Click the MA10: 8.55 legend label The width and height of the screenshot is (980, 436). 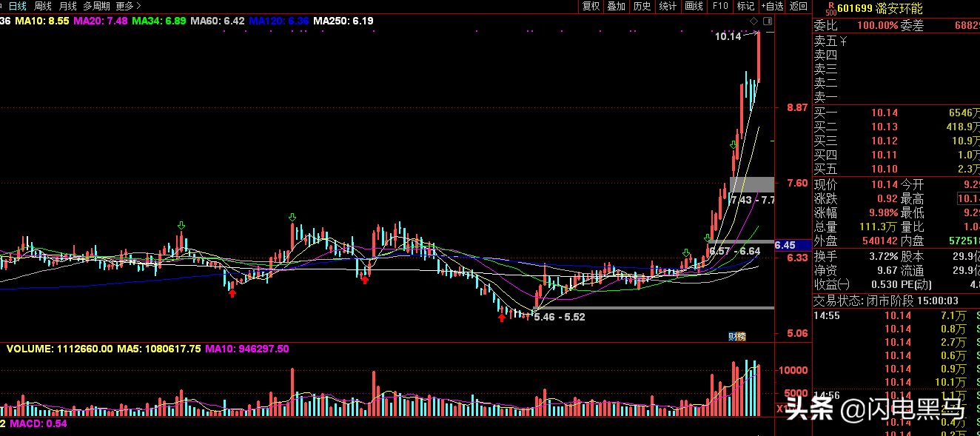pyautogui.click(x=42, y=21)
